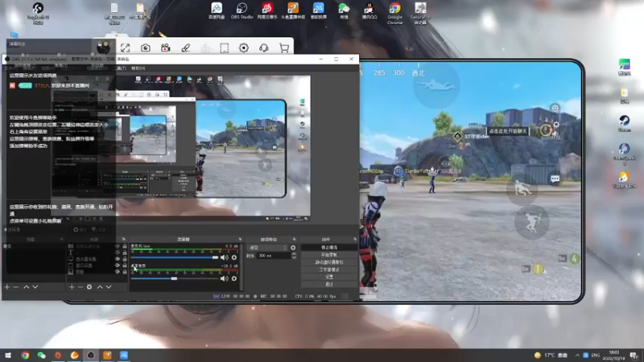Image resolution: width=644 pixels, height=362 pixels.
Task: Move source up in Sources panel
Action: [x=100, y=287]
